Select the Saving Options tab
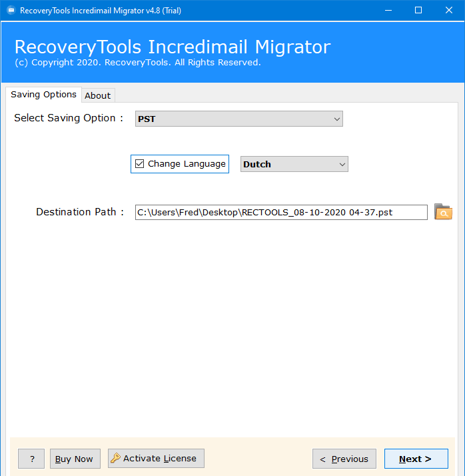This screenshot has width=465, height=476. (44, 95)
